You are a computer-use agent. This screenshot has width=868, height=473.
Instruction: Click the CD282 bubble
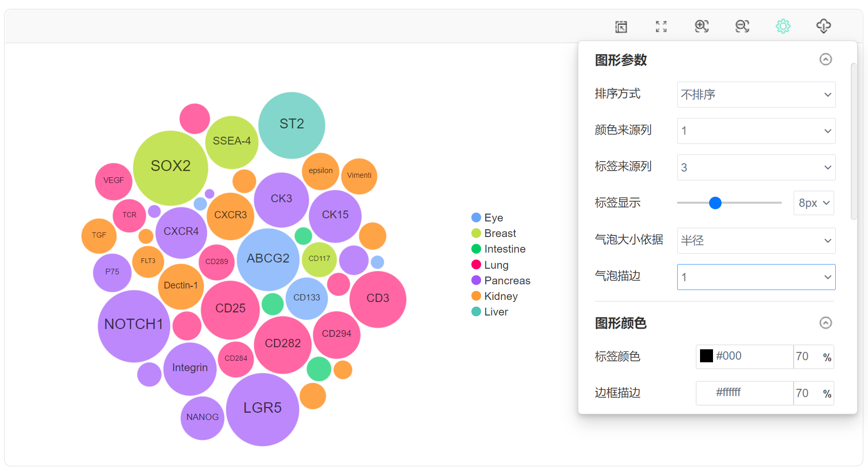[283, 345]
